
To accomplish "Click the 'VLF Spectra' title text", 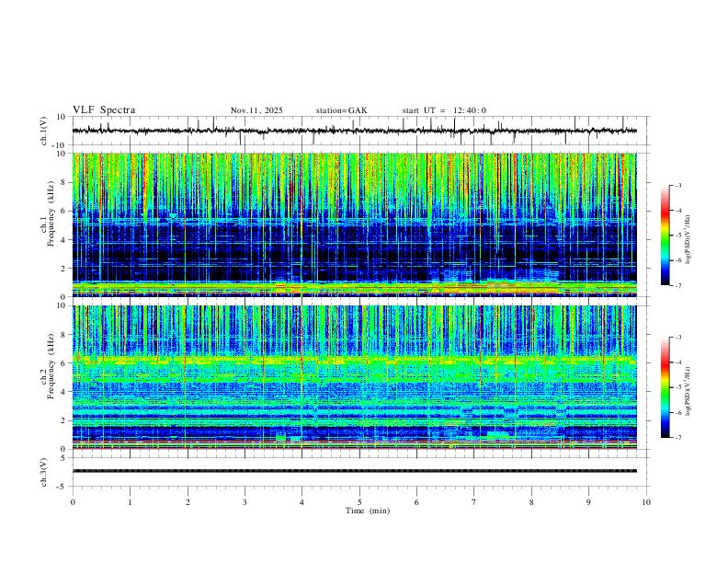I will [x=104, y=110].
